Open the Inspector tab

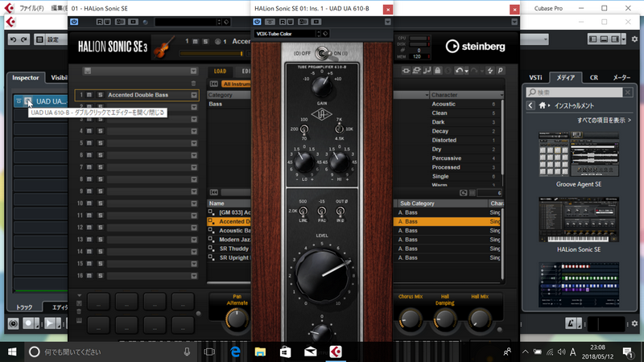coord(26,77)
